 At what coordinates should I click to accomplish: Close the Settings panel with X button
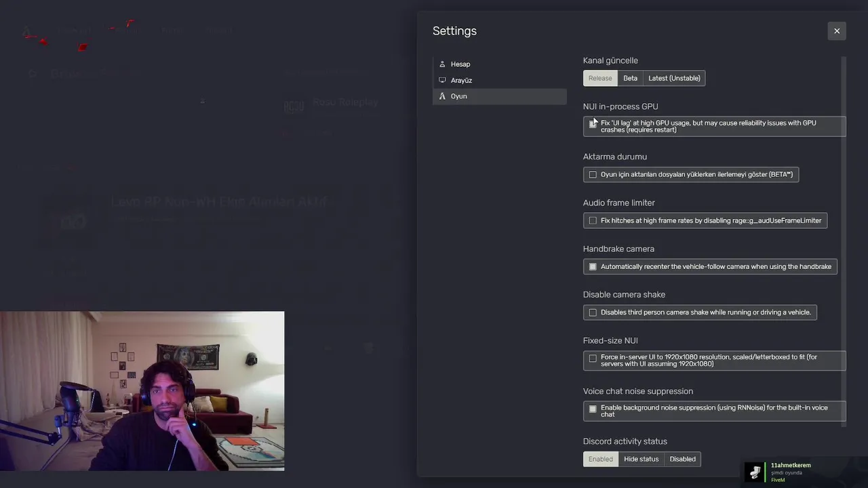[836, 30]
